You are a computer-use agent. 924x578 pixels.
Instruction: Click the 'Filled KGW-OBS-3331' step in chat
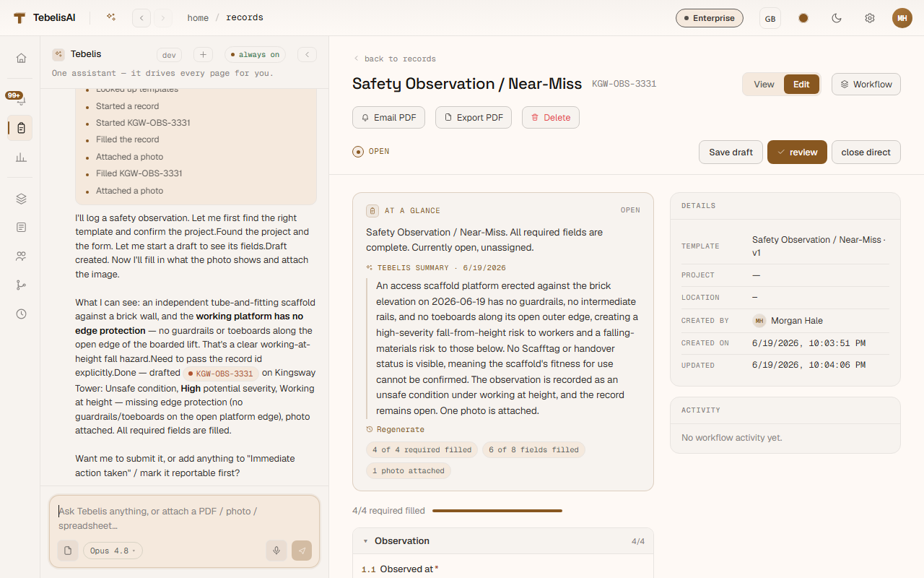[x=139, y=173]
